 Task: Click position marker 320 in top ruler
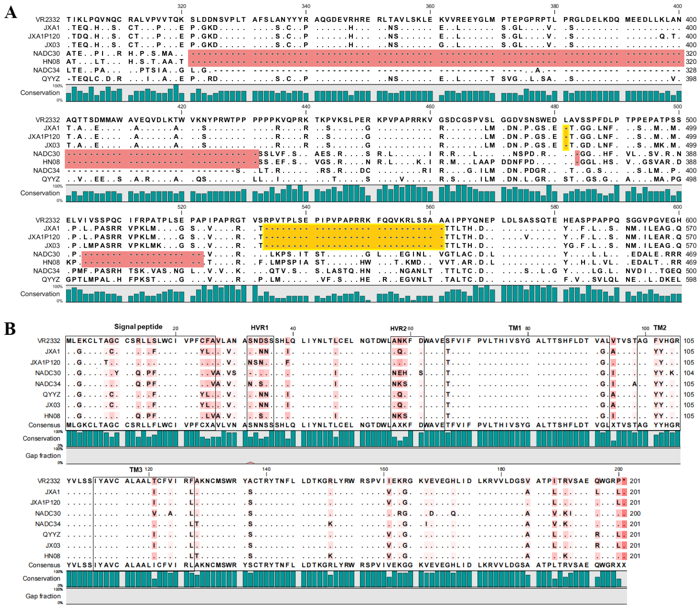coord(181,6)
